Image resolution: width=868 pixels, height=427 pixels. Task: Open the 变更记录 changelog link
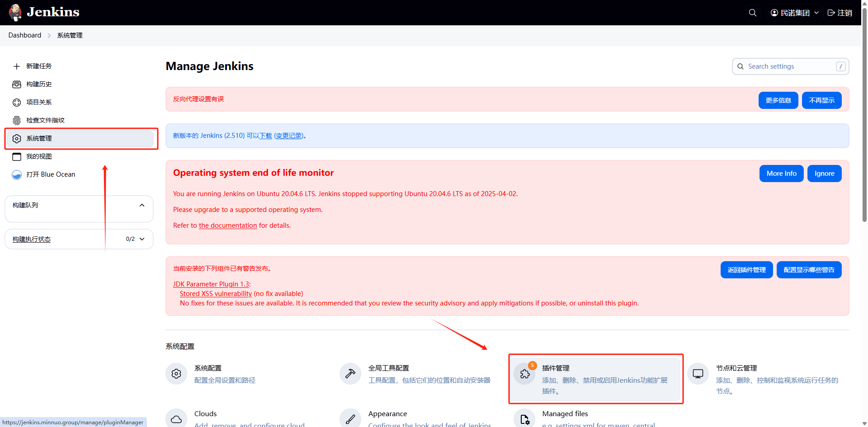click(x=289, y=136)
